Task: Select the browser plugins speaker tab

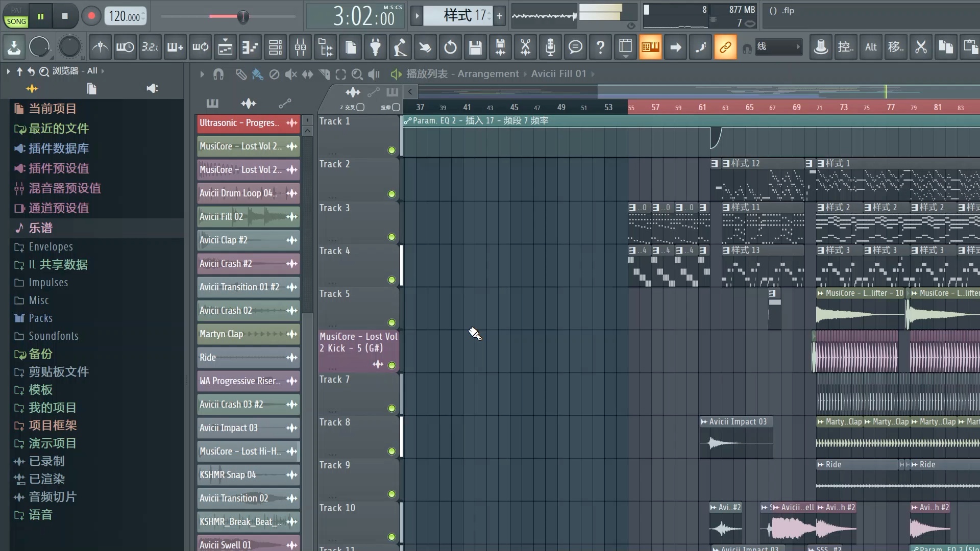Action: point(152,89)
